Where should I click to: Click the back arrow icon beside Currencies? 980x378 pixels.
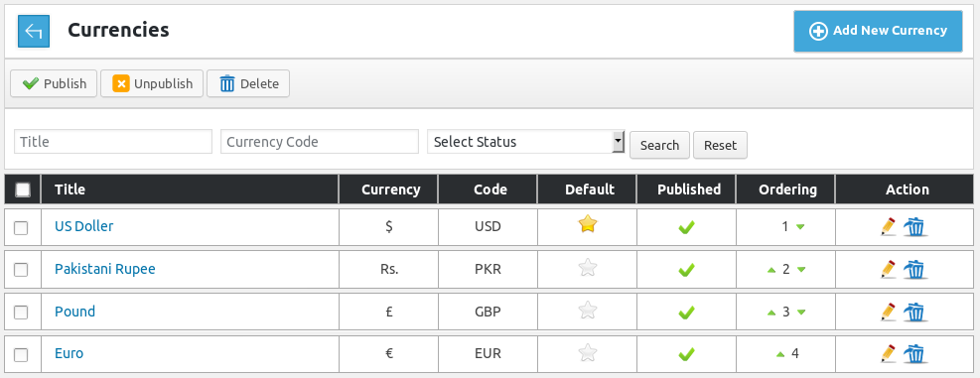[x=33, y=31]
